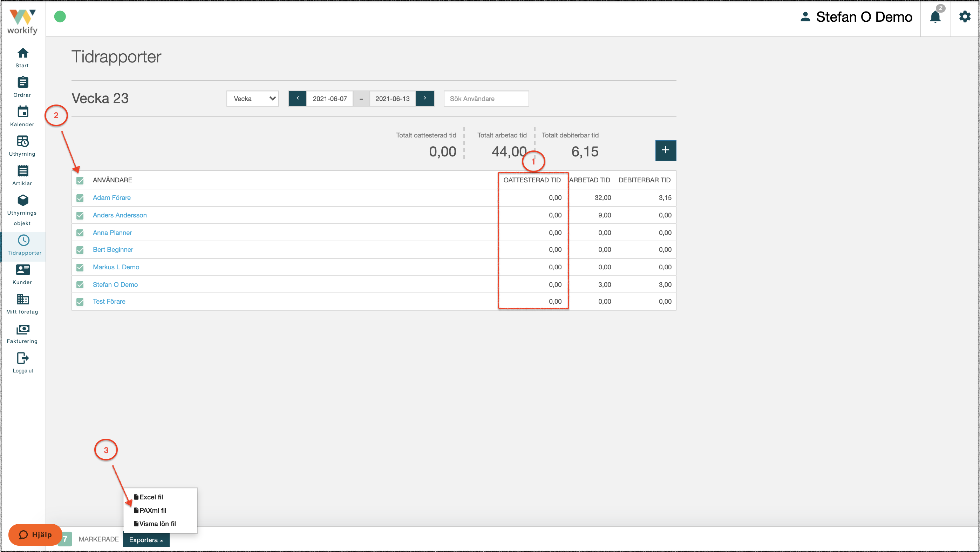Image resolution: width=980 pixels, height=552 pixels.
Task: Go to next week with right chevron
Action: coord(424,98)
